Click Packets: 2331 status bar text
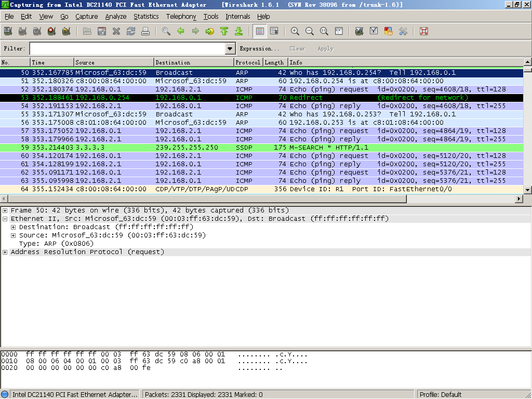Image resolution: width=532 pixels, height=399 pixels. point(204,395)
